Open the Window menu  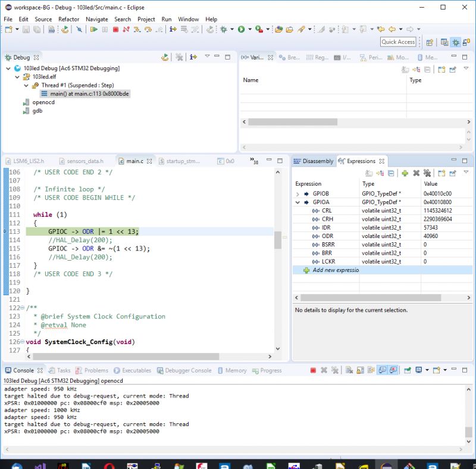click(188, 19)
